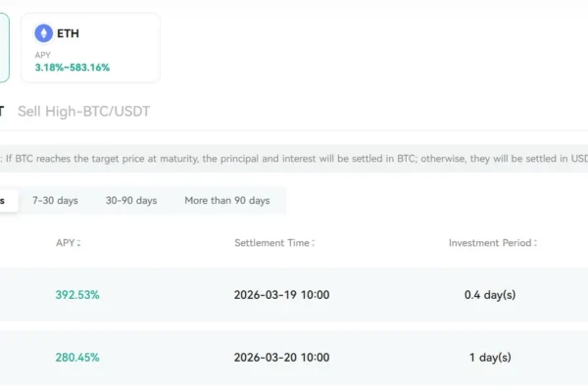Select the green-bordered card left of ETH
Image resolution: width=588 pixels, height=392 pixels.
(x=4, y=47)
